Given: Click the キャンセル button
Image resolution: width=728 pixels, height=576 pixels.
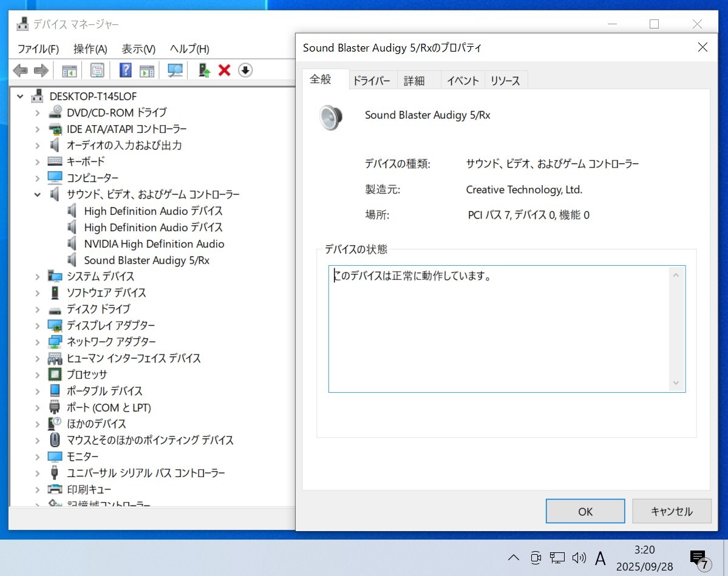Looking at the screenshot, I should coord(671,510).
